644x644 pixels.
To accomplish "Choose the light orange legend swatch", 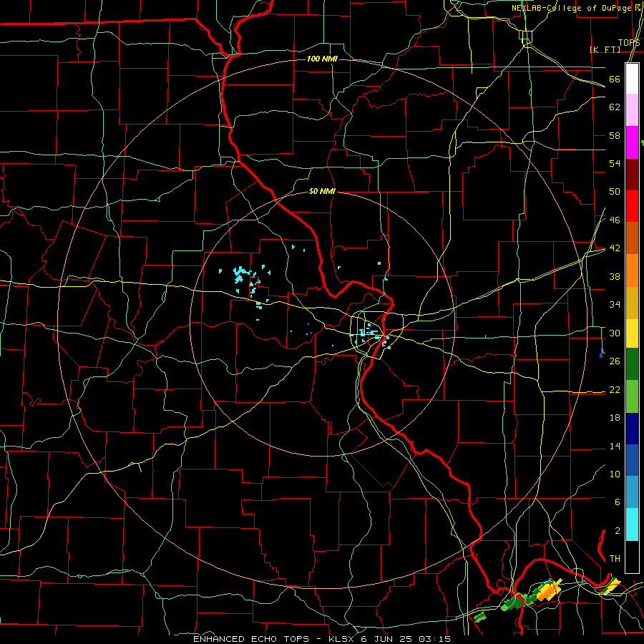I will tap(632, 270).
